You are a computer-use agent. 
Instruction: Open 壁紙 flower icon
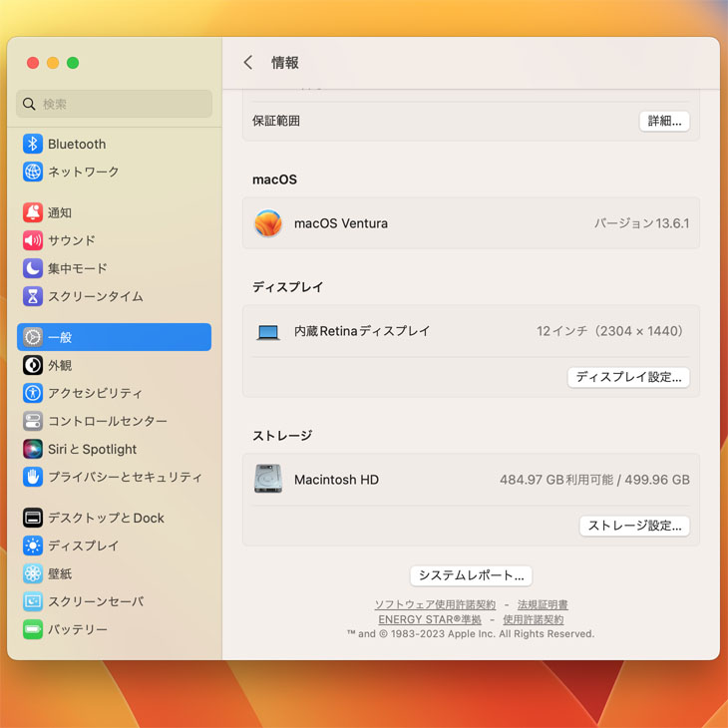(x=33, y=573)
